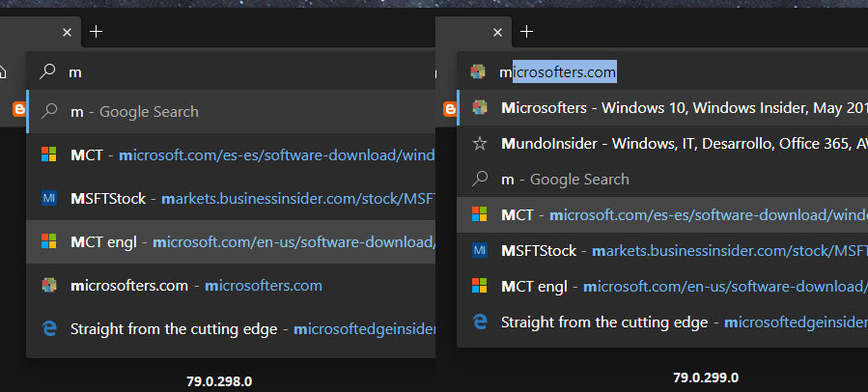868x392 pixels.
Task: Click 'markets.businessinsider.com' URL in left window
Action: coord(298,198)
